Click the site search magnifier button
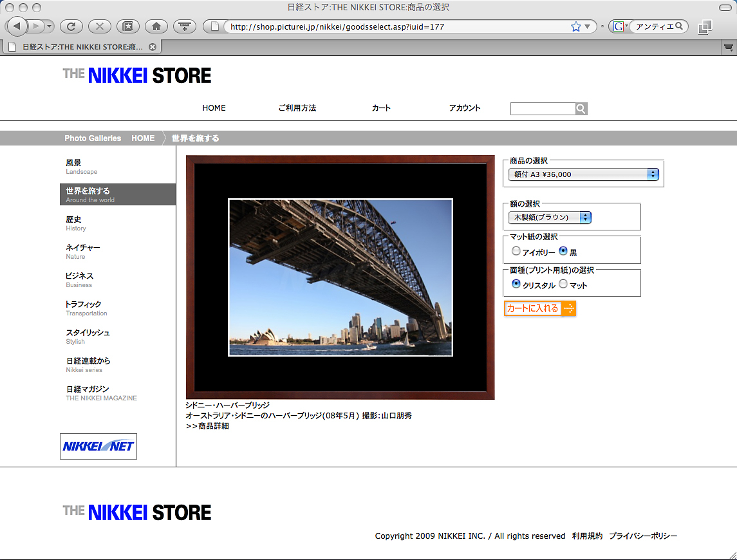 coord(581,109)
